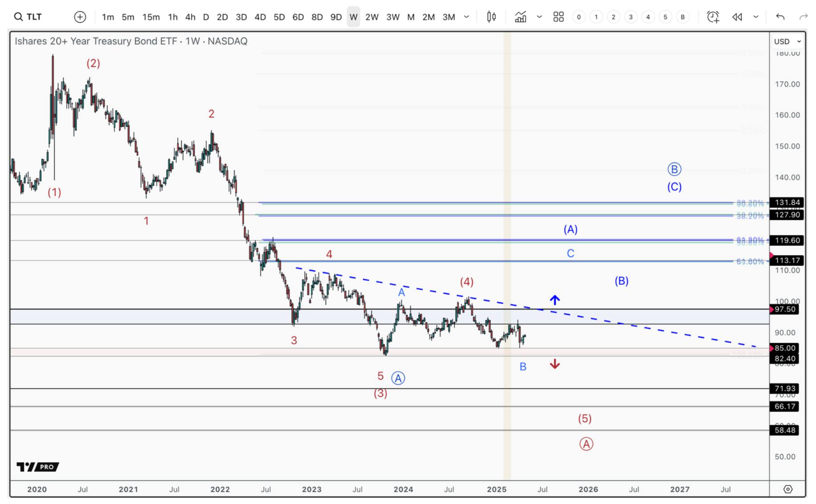
Task: Click the chart title Ishares 20+ Year Treasury
Action: [x=131, y=41]
